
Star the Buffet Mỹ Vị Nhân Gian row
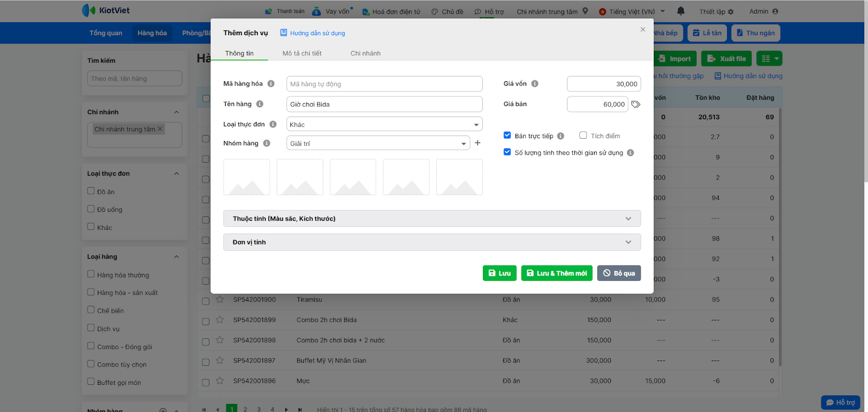point(220,360)
